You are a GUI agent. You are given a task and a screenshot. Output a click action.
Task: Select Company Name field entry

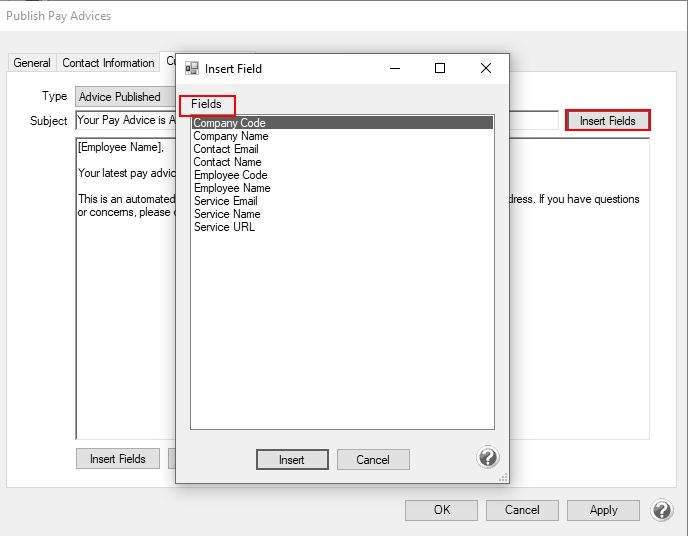click(230, 136)
